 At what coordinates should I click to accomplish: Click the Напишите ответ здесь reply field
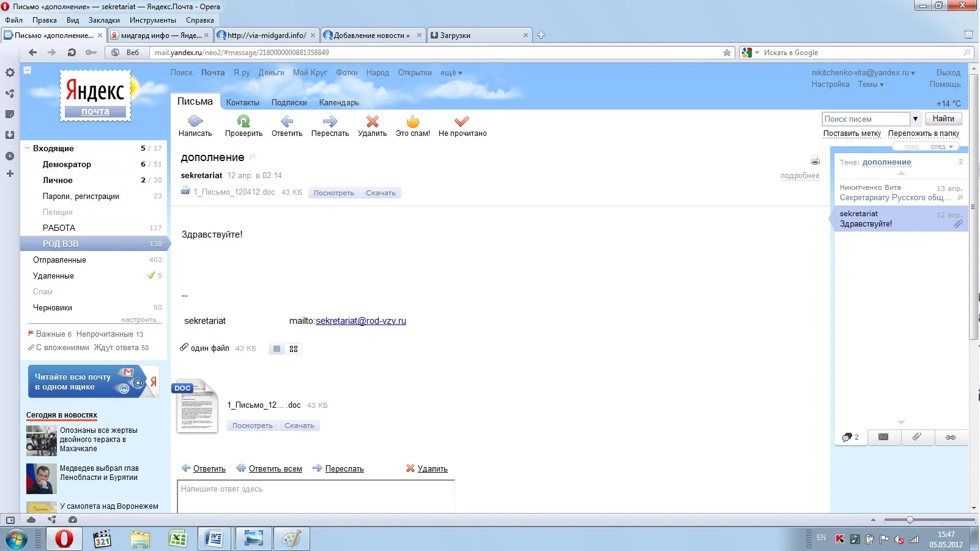tap(316, 497)
